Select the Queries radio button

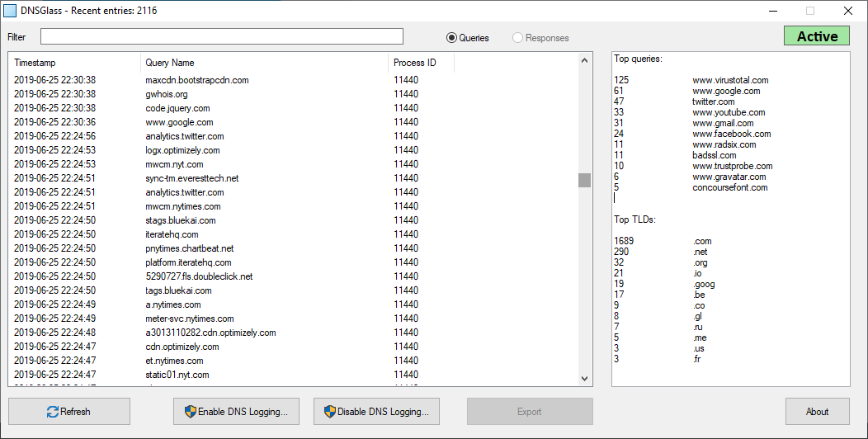click(x=468, y=38)
